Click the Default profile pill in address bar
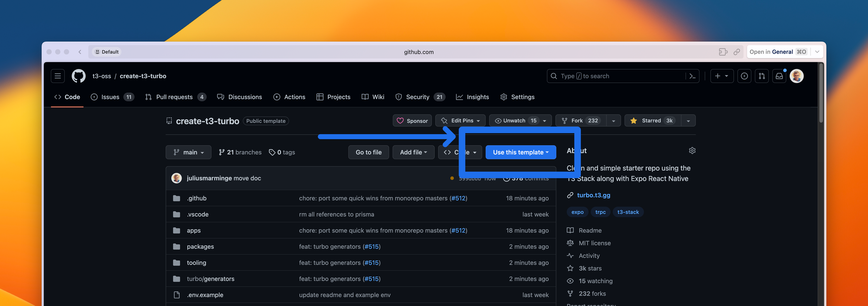The image size is (868, 306). [107, 52]
